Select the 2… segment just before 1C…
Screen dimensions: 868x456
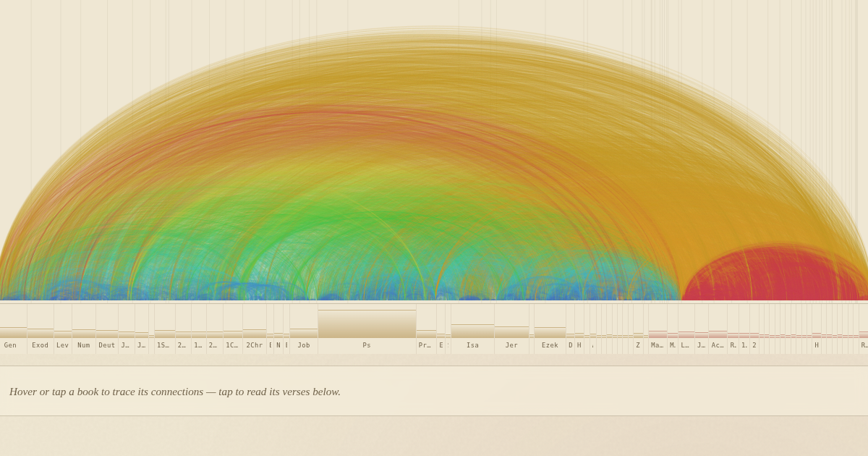215,329
